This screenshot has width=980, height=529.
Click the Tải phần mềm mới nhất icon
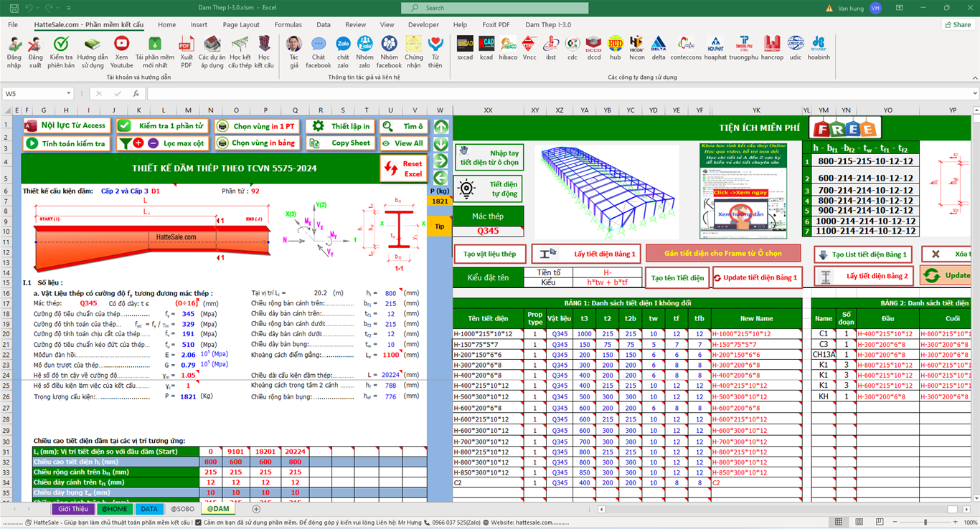154,45
